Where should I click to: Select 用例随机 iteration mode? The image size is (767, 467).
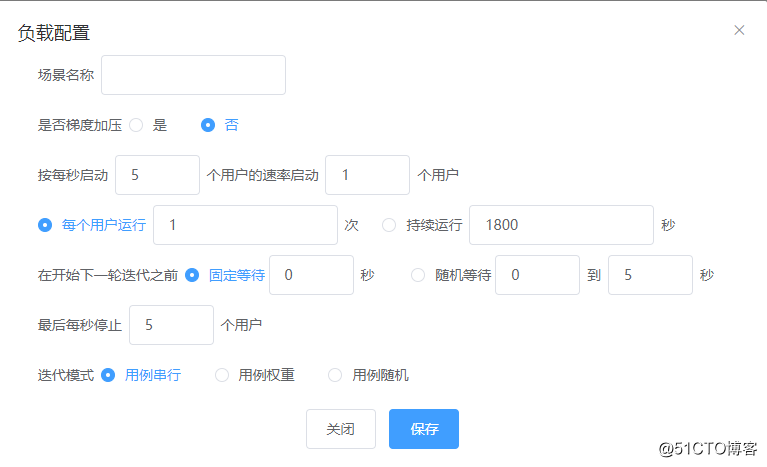pyautogui.click(x=335, y=375)
